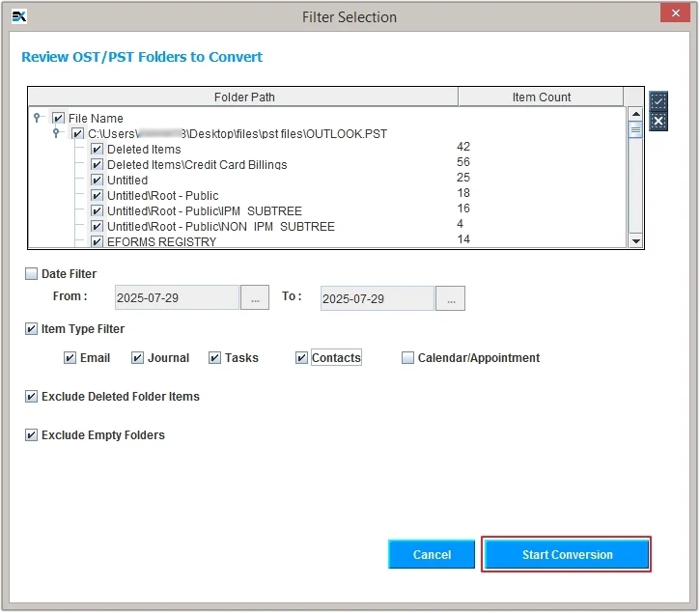
Task: Click the From date field
Action: [177, 297]
